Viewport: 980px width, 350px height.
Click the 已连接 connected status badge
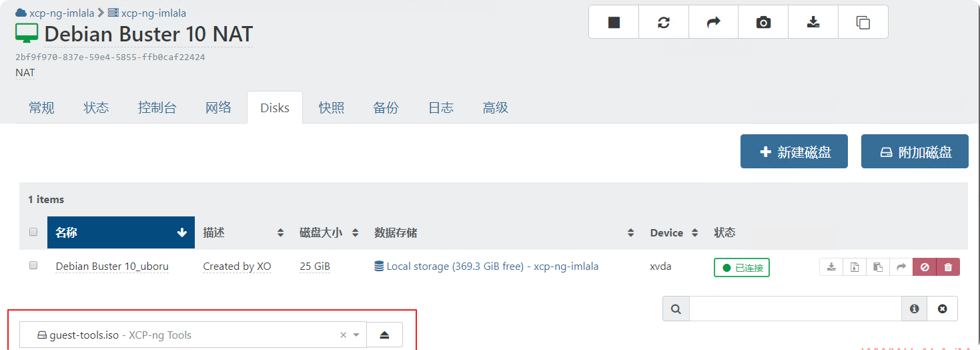[742, 268]
